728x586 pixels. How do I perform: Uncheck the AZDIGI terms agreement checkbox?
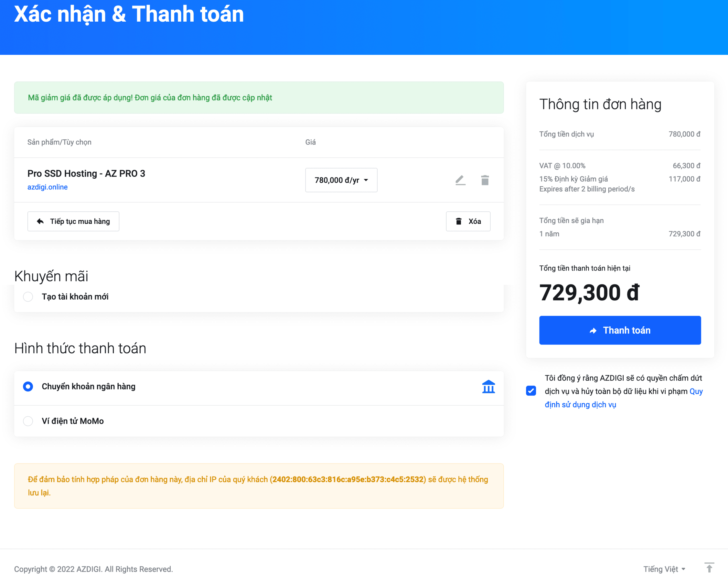531,391
